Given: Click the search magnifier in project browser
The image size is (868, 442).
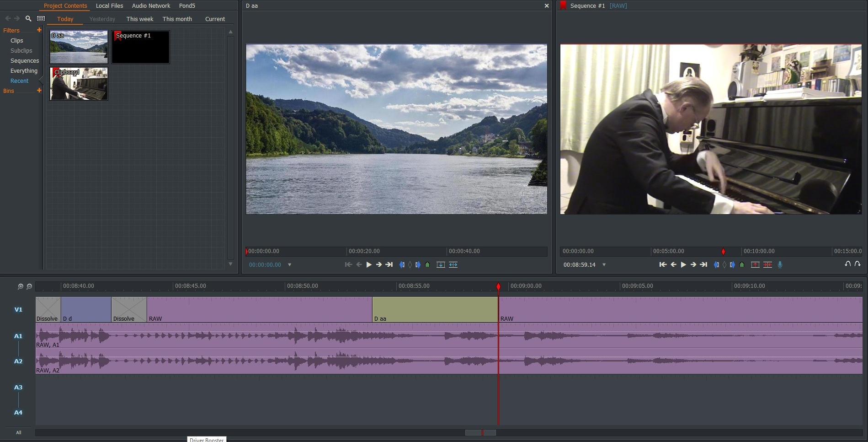Looking at the screenshot, I should click(x=28, y=19).
